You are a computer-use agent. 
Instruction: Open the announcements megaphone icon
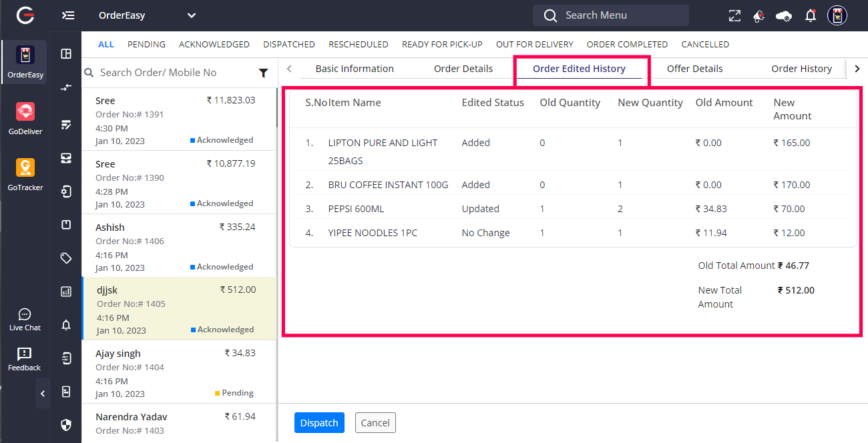(759, 15)
